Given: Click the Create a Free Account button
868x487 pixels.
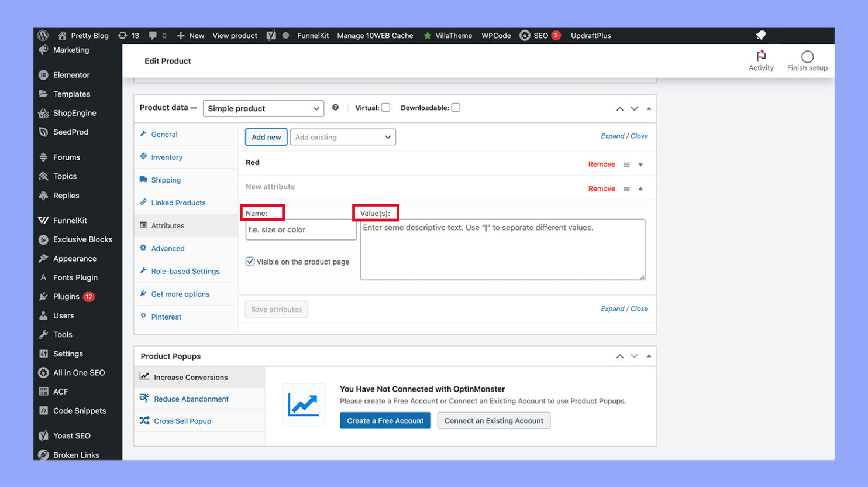Looking at the screenshot, I should tap(385, 420).
